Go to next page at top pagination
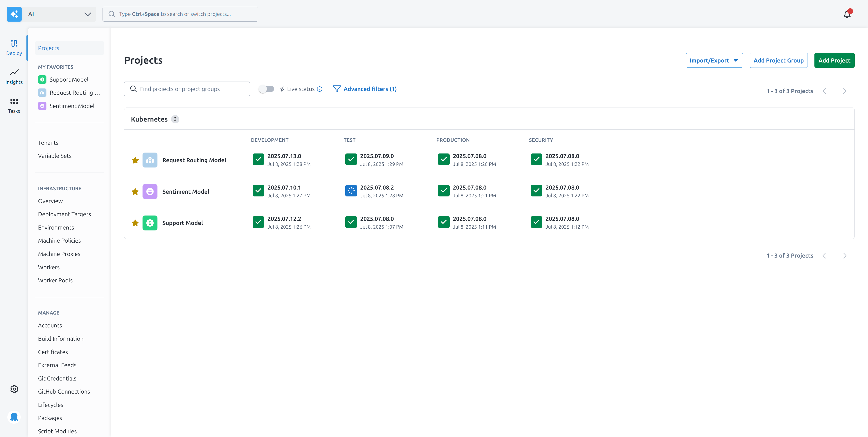Viewport: 868px width, 437px height. tap(845, 91)
